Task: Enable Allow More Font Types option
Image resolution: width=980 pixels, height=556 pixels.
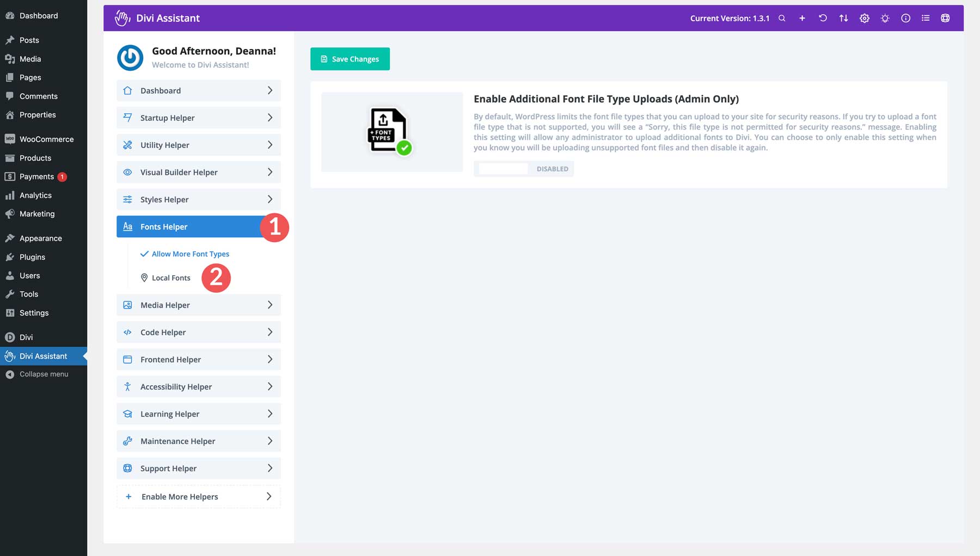Action: point(191,254)
